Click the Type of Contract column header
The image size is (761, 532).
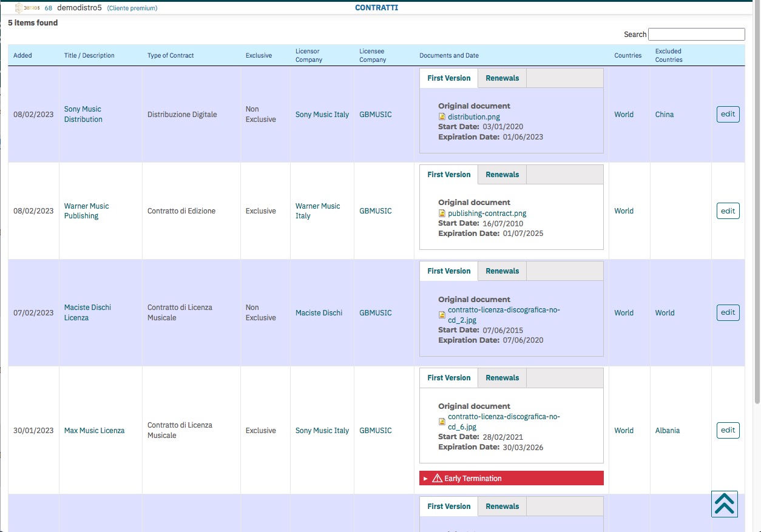pyautogui.click(x=171, y=55)
